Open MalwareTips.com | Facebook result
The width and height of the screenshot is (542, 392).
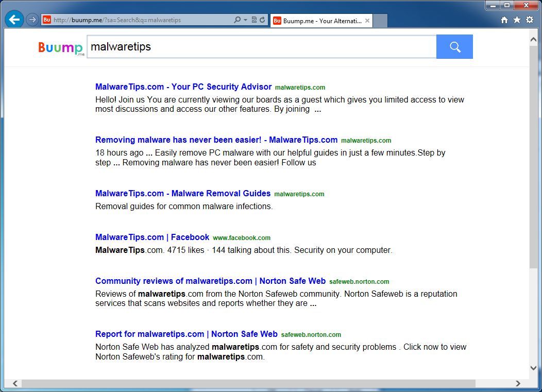pyautogui.click(x=153, y=237)
